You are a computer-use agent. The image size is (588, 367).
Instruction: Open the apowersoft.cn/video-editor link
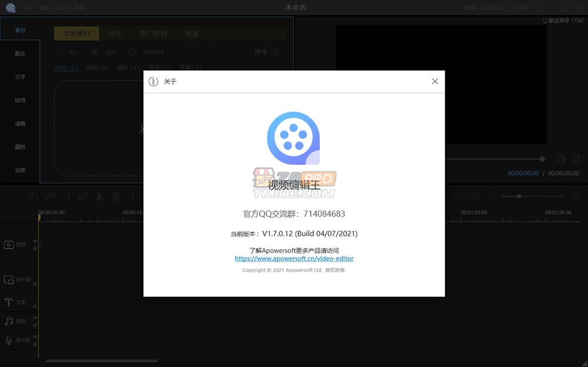pos(293,258)
